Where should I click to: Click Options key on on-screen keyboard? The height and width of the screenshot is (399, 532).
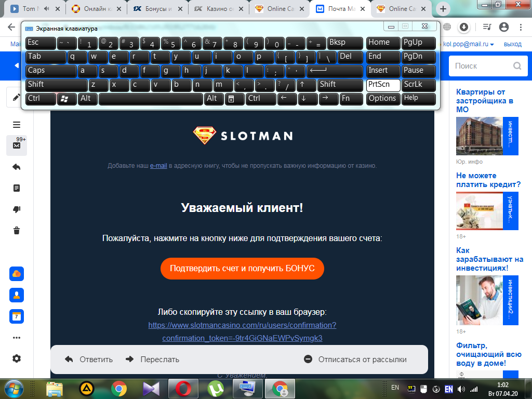point(383,99)
